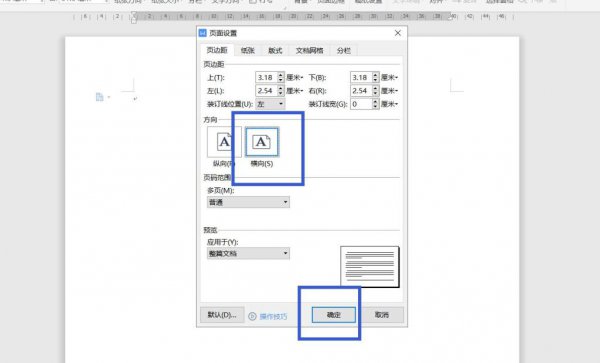Click the page preview thumbnail
Image resolution: width=600 pixels, height=363 pixels.
coord(370,267)
